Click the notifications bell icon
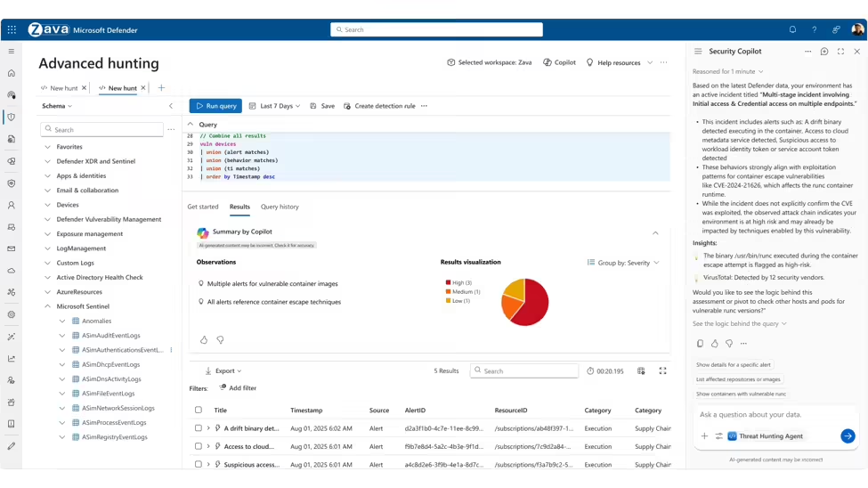This screenshot has height=488, width=868. click(792, 29)
